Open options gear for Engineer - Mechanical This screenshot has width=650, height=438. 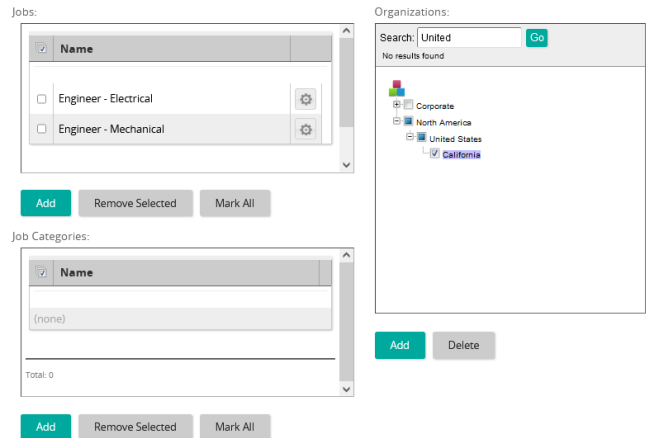(306, 129)
